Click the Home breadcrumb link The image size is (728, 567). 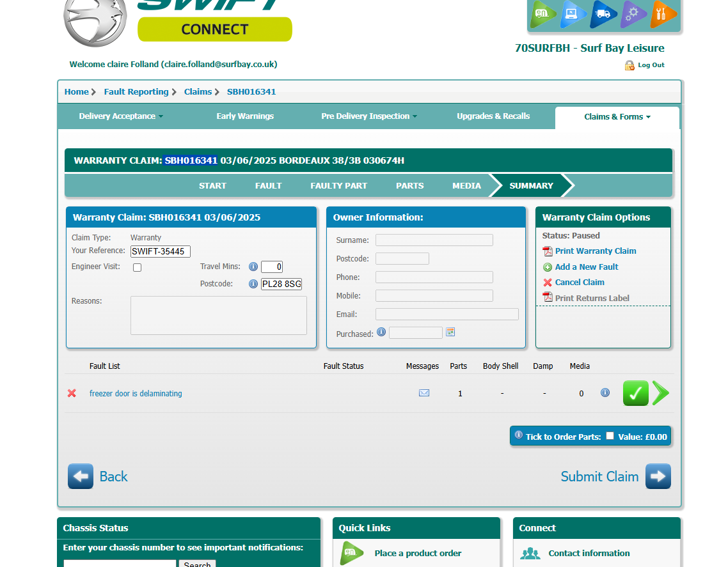tap(77, 92)
